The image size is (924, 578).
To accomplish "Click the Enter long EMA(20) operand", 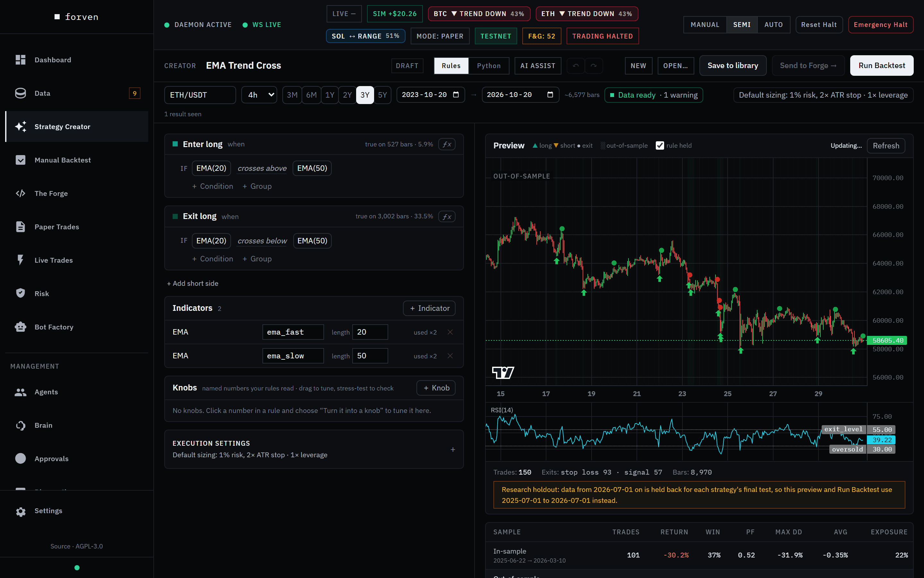I will pyautogui.click(x=211, y=168).
